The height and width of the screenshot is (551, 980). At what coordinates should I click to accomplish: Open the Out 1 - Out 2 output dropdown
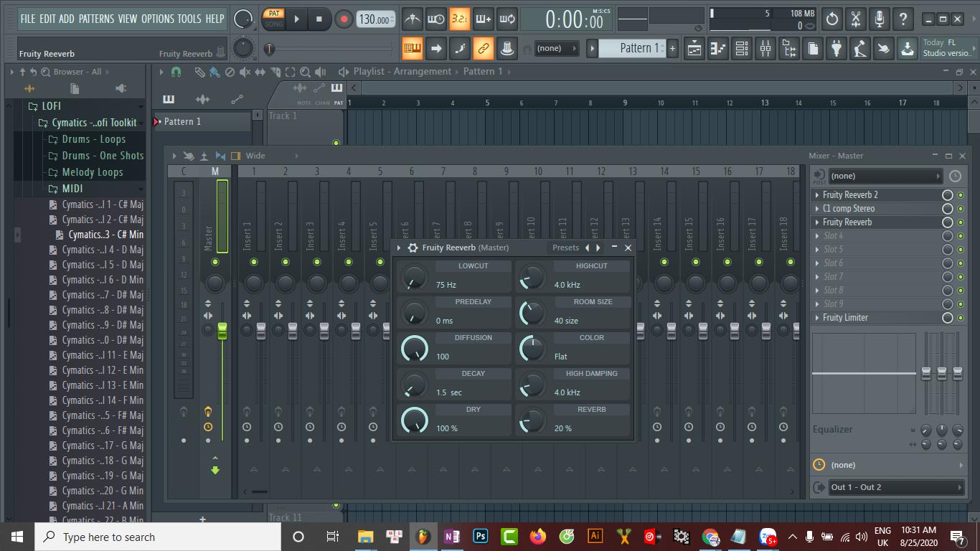[895, 487]
